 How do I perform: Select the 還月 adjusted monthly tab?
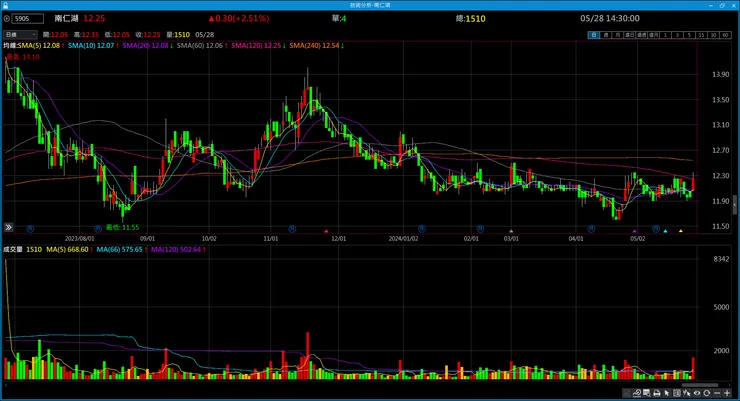pyautogui.click(x=653, y=35)
